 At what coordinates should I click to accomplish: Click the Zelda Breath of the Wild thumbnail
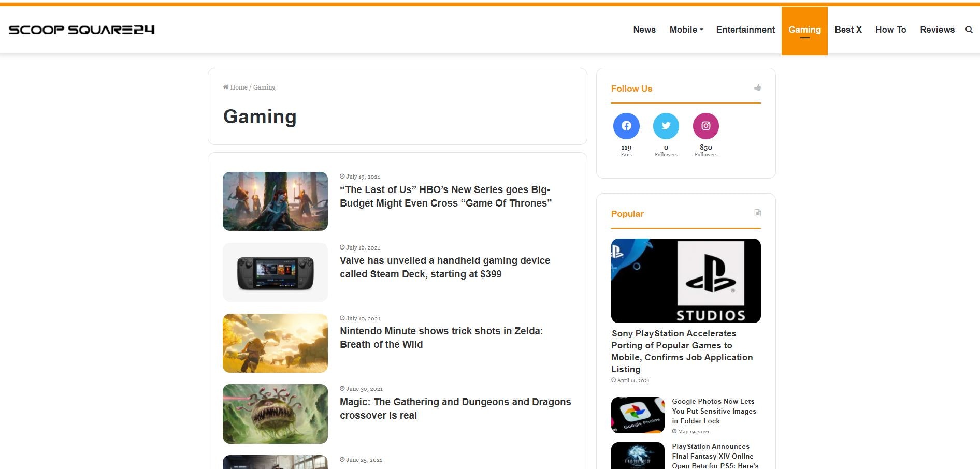[275, 343]
